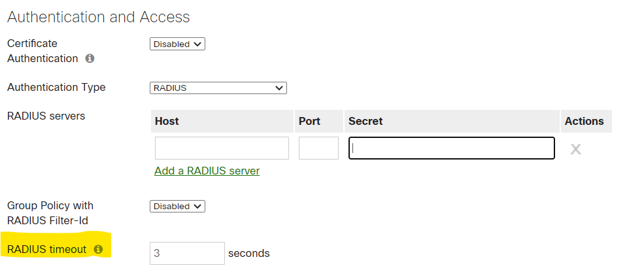Image resolution: width=644 pixels, height=270 pixels.
Task: Click the RADIUS timeout seconds field
Action: 187,253
